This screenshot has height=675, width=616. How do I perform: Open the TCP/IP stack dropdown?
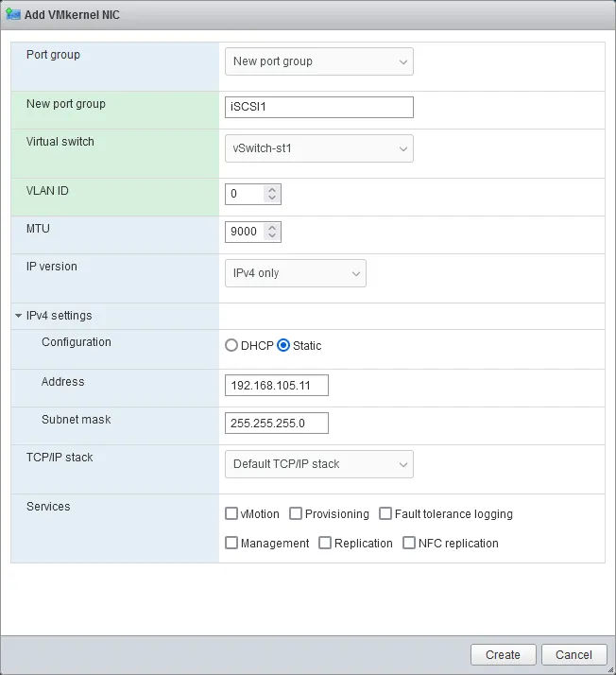pyautogui.click(x=318, y=464)
